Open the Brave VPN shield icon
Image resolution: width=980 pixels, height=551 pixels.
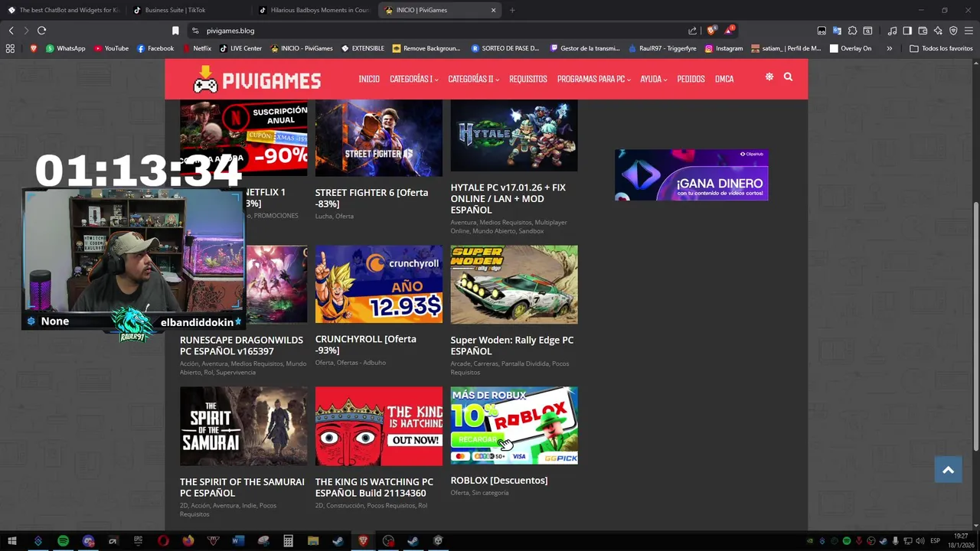point(953,31)
